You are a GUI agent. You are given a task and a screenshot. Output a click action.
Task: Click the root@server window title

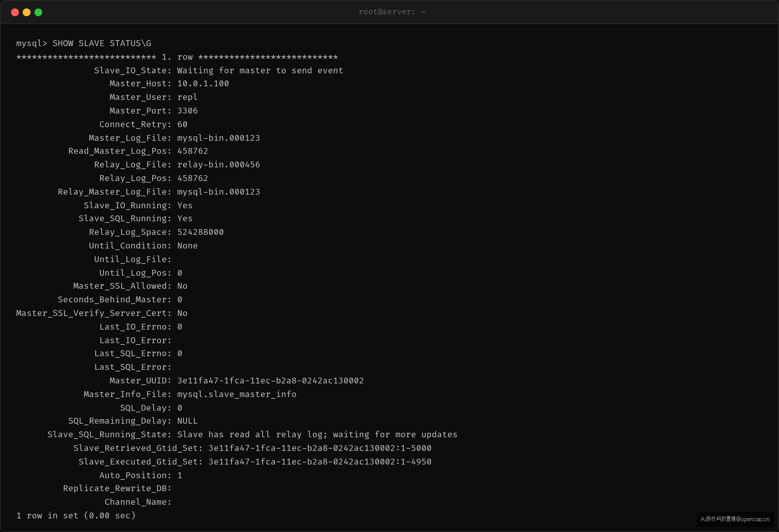[x=392, y=12]
